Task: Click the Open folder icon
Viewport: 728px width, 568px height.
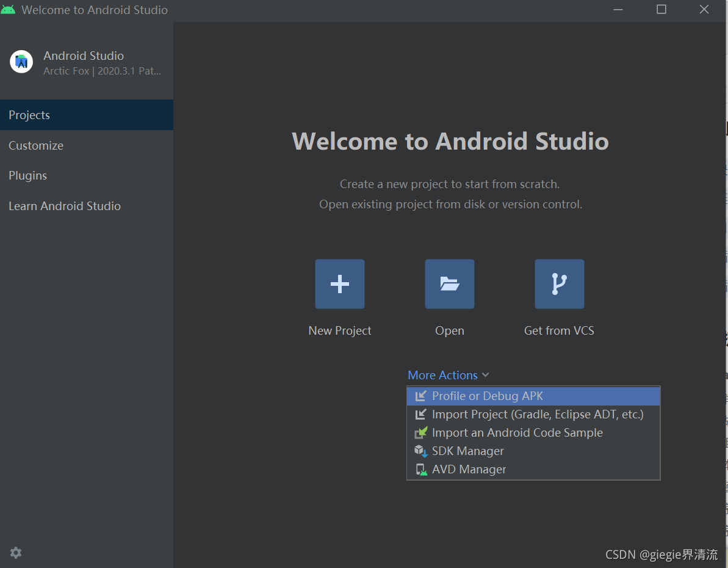Action: 449,284
